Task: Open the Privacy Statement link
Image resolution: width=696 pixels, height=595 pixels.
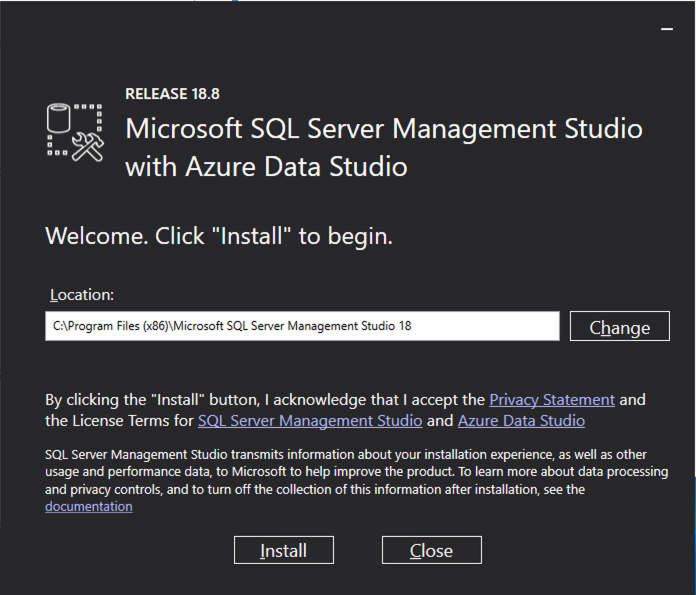Action: click(552, 400)
